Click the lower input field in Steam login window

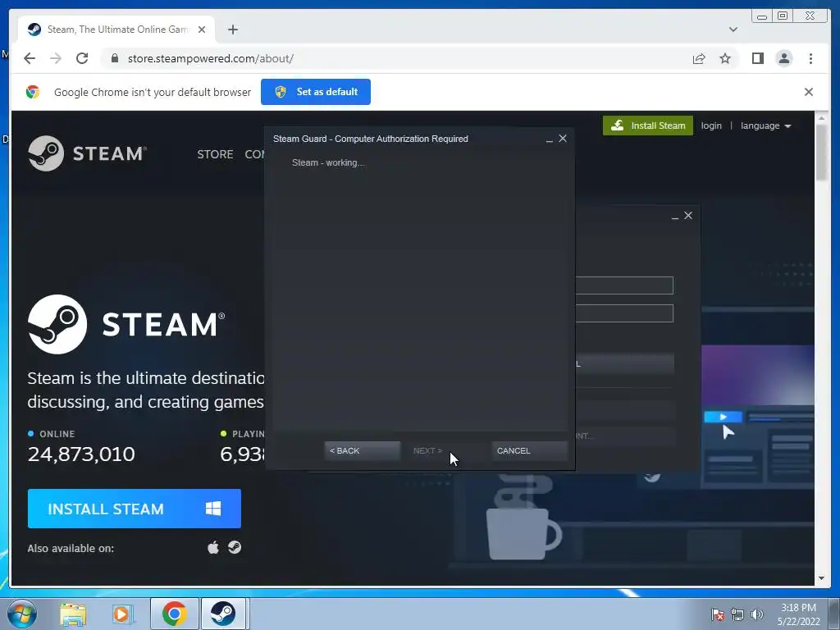(624, 313)
